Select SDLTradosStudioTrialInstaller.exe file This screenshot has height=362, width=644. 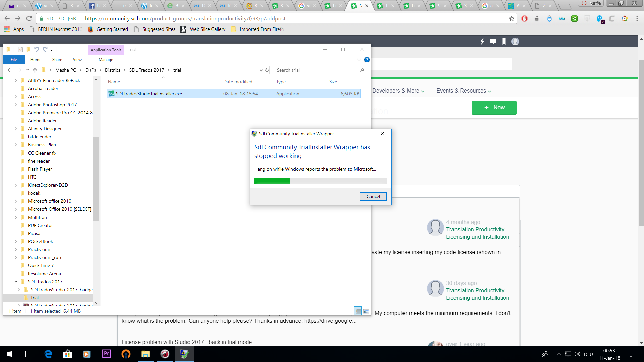click(x=149, y=94)
